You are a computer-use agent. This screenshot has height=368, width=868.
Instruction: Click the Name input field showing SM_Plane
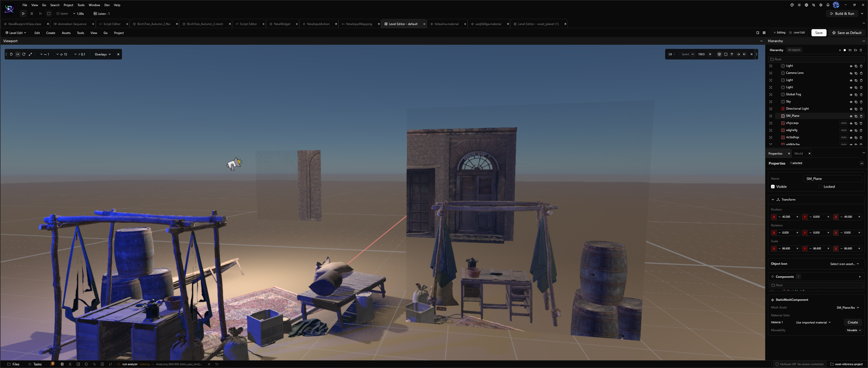(x=832, y=179)
